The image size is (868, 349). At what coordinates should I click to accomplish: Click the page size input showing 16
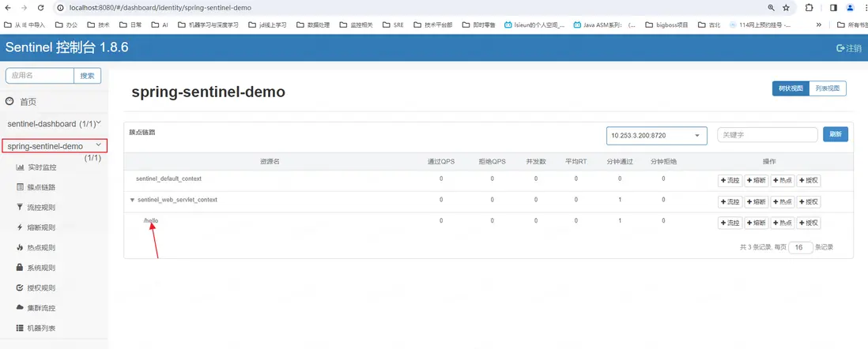[801, 247]
